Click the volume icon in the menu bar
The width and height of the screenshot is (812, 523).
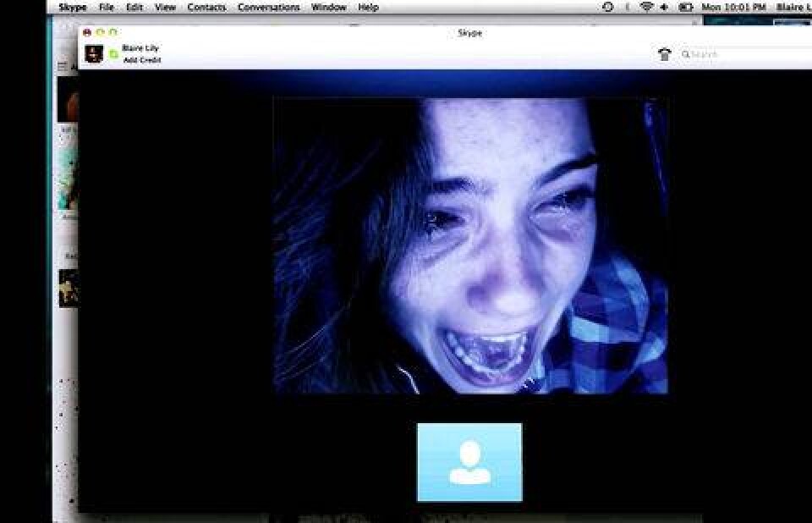(x=665, y=8)
